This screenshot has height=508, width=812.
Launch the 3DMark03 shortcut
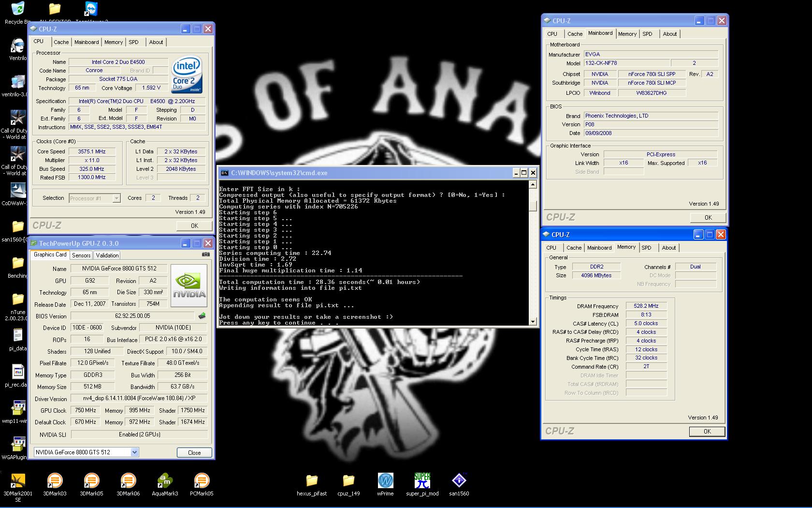tap(55, 481)
